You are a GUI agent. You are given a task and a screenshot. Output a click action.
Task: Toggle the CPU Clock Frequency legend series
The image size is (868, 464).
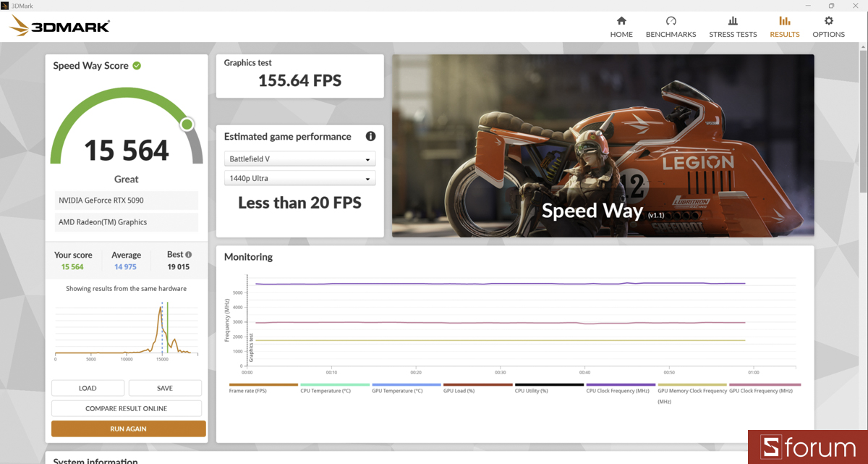pyautogui.click(x=621, y=388)
